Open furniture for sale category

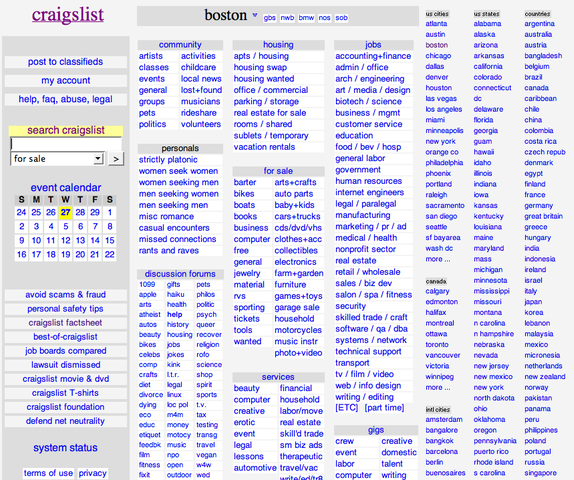[290, 284]
